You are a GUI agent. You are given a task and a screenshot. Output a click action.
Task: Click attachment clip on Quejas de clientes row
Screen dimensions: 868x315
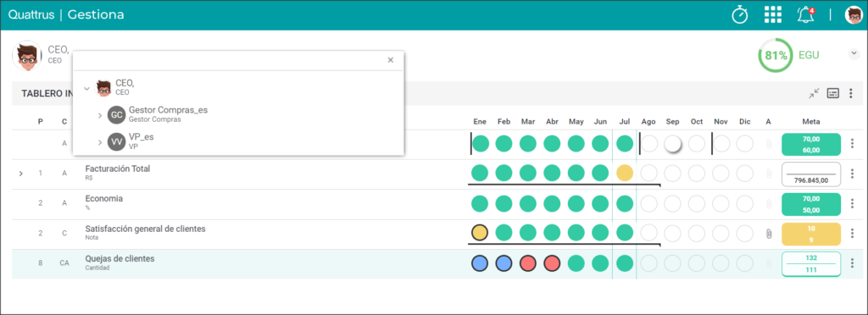[768, 263]
